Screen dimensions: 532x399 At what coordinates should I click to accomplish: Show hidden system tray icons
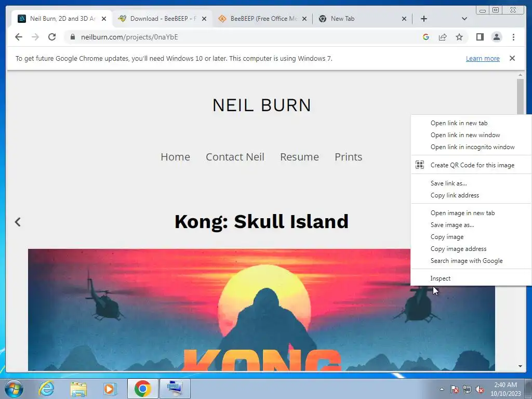[442, 389]
